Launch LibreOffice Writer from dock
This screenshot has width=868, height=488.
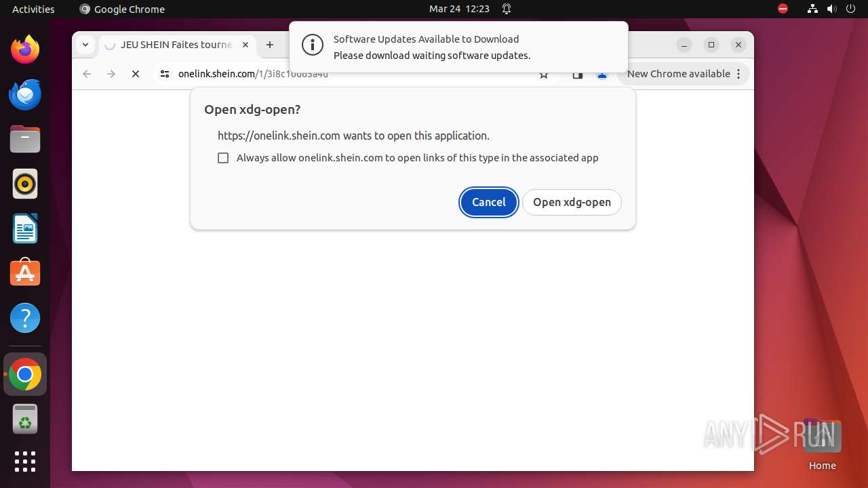(25, 228)
